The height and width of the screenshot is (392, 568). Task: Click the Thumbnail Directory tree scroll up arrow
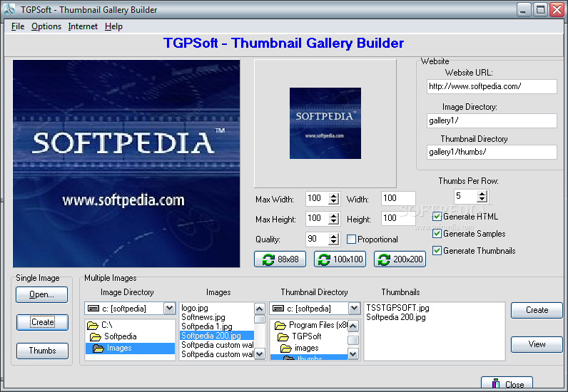[x=353, y=326]
